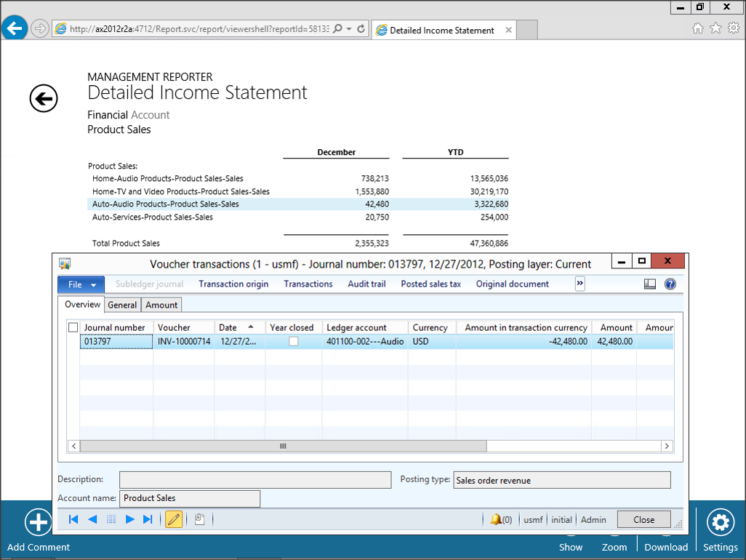
Task: Open the File dropdown menu
Action: coord(81,284)
